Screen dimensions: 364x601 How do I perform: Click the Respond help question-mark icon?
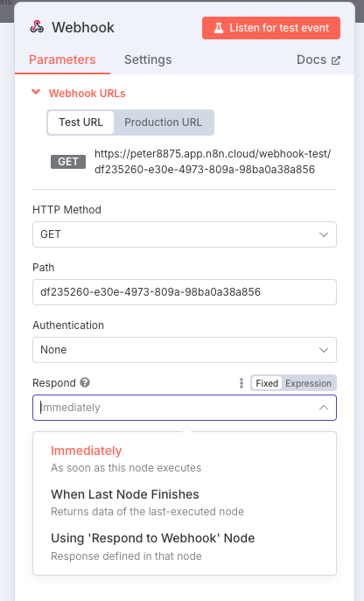pyautogui.click(x=85, y=382)
